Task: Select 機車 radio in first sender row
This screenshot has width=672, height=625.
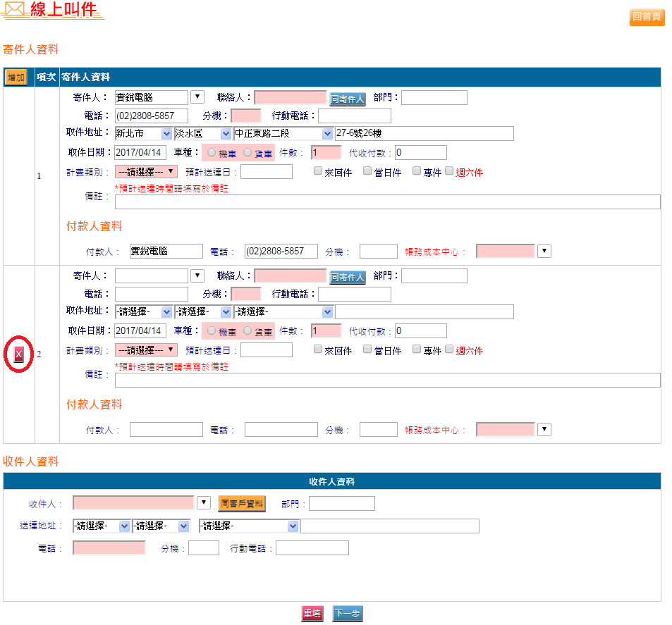Action: click(x=212, y=153)
